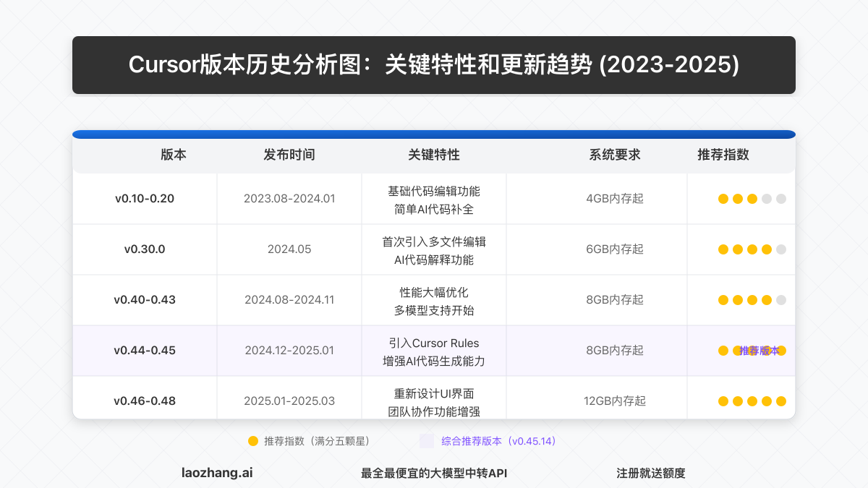
Task: Click the feature text 'AI代码解释功能'
Action: [x=434, y=260]
